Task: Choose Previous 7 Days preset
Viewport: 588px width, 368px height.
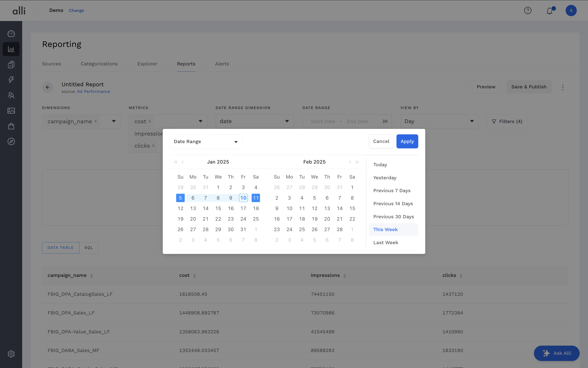Action: 393,191
